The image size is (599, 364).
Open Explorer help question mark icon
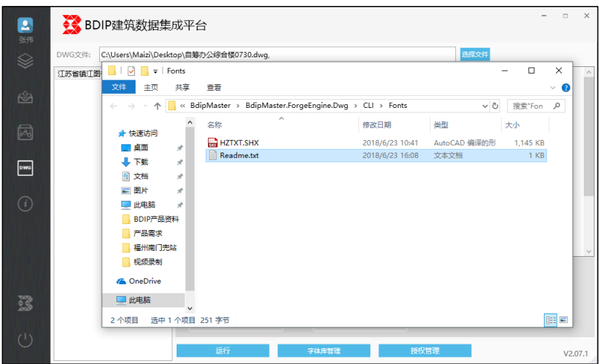tap(565, 88)
